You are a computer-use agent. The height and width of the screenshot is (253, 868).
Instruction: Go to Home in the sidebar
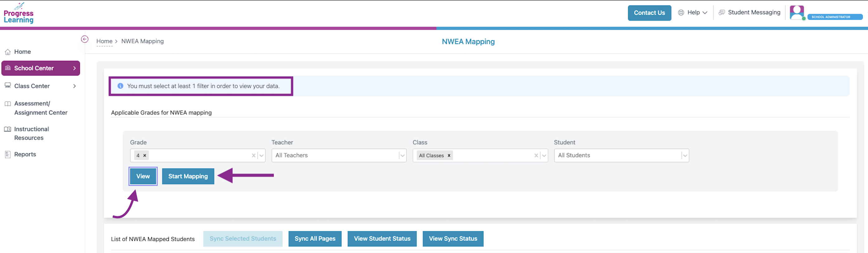(22, 52)
